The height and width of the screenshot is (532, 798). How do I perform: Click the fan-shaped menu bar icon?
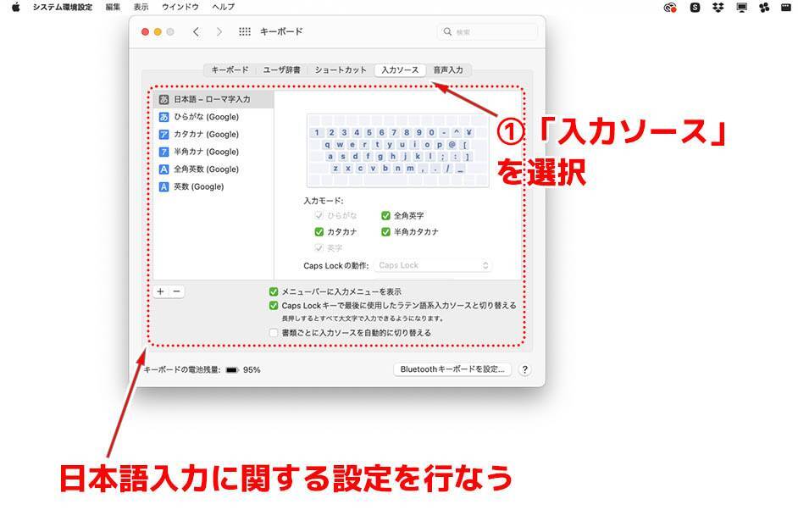[x=764, y=7]
